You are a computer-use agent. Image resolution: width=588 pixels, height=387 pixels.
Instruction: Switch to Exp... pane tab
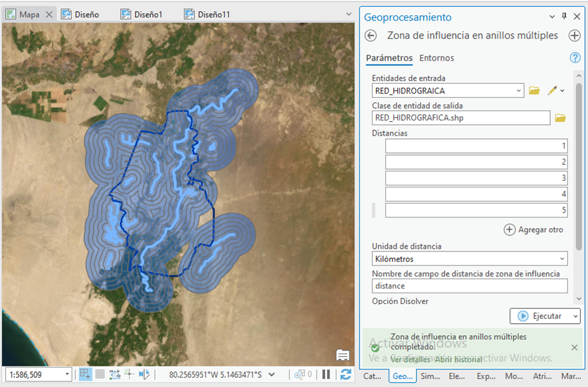point(486,376)
